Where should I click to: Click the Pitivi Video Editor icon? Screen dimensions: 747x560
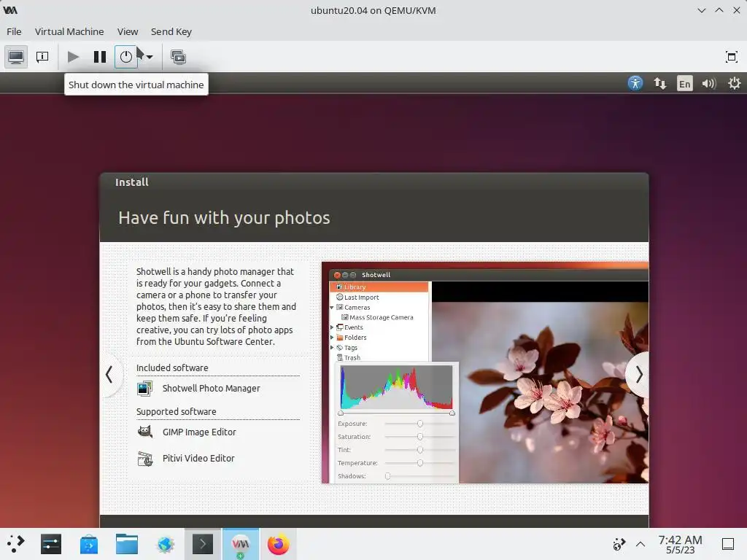coord(145,459)
